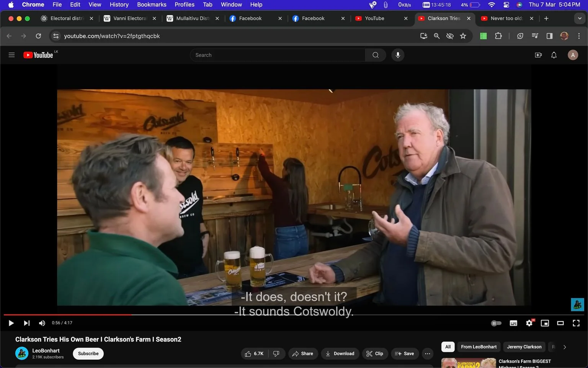Screen dimensions: 588x368
Task: Click the address bar URL
Action: click(112, 36)
